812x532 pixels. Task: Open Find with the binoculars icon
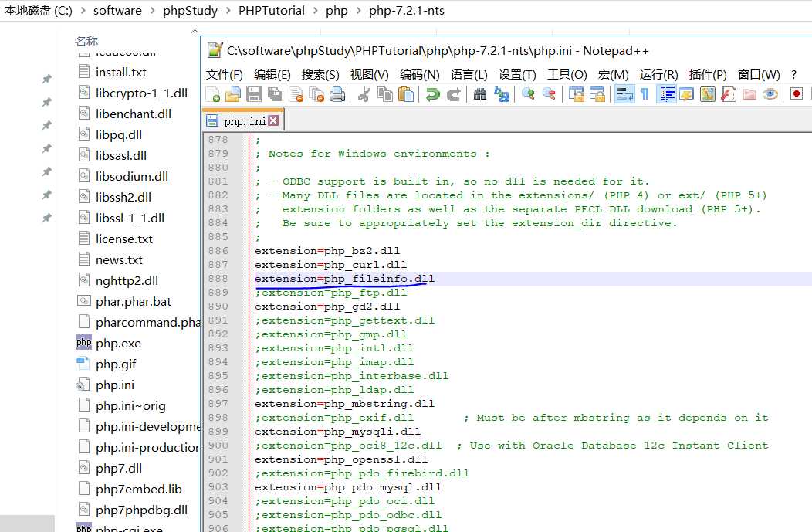[x=480, y=94]
